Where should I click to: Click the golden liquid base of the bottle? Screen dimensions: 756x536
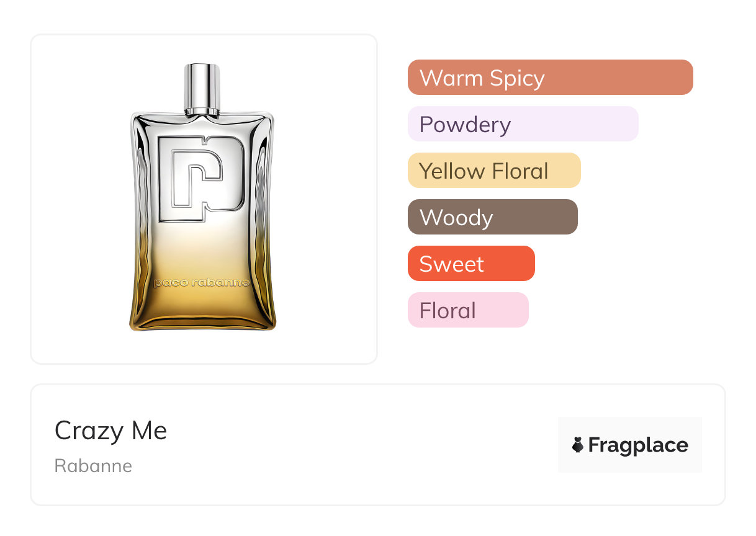(x=202, y=310)
